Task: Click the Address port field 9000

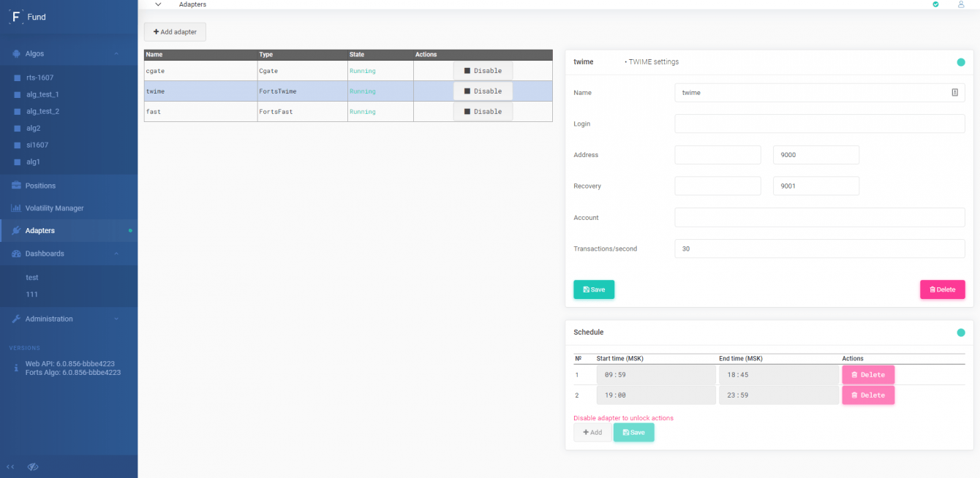Action: 816,155
